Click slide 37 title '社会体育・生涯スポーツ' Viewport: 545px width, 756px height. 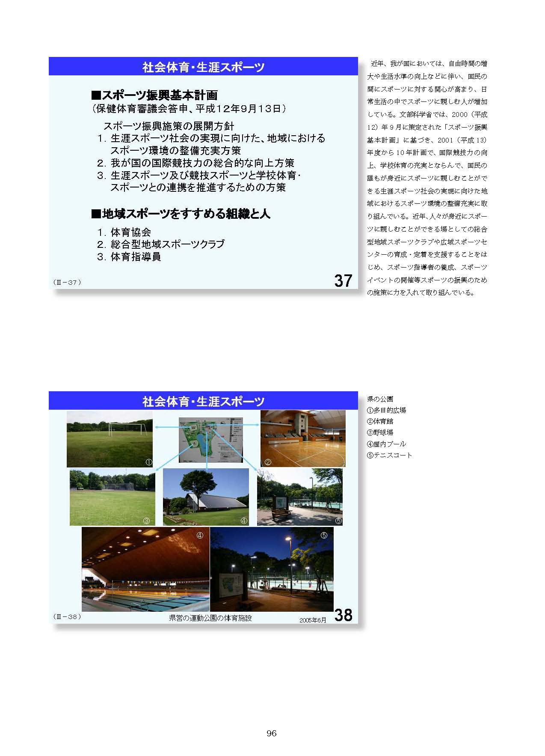coord(203,67)
